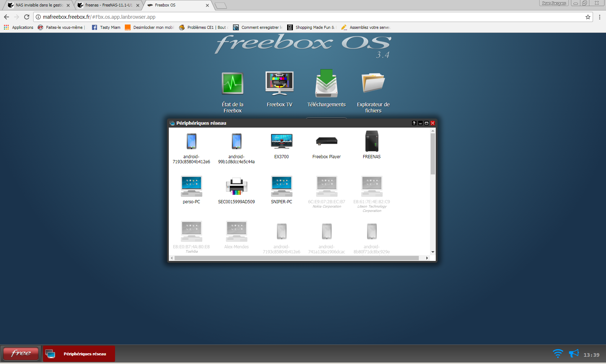Click the 13:39 clock in taskbar
Image resolution: width=606 pixels, height=364 pixels.
point(592,355)
